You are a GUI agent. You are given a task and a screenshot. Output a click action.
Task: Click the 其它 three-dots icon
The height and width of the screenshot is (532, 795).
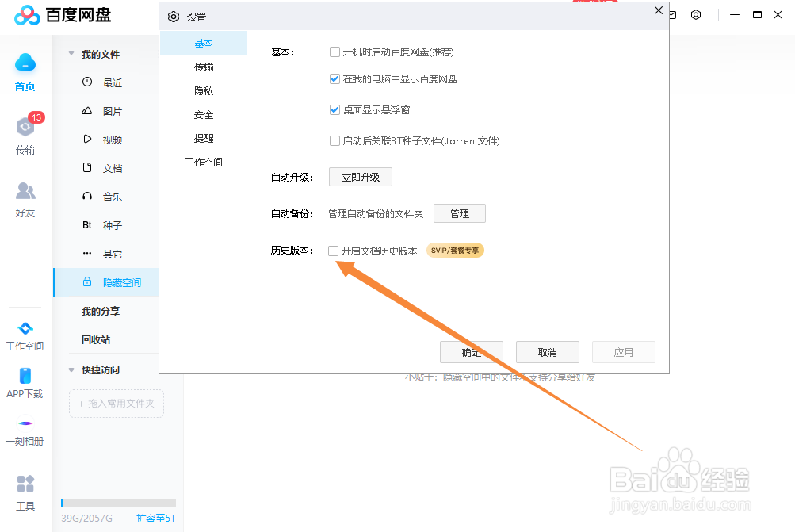87,253
